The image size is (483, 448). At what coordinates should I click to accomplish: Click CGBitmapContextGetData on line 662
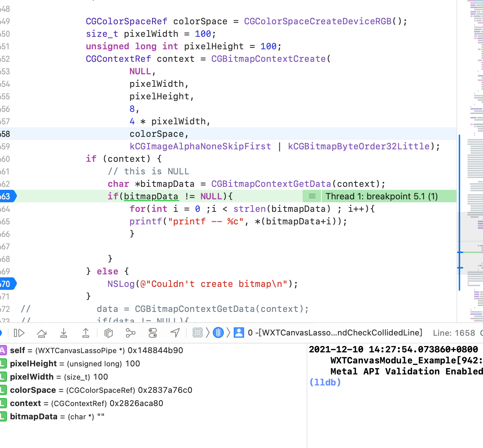pyautogui.click(x=271, y=184)
